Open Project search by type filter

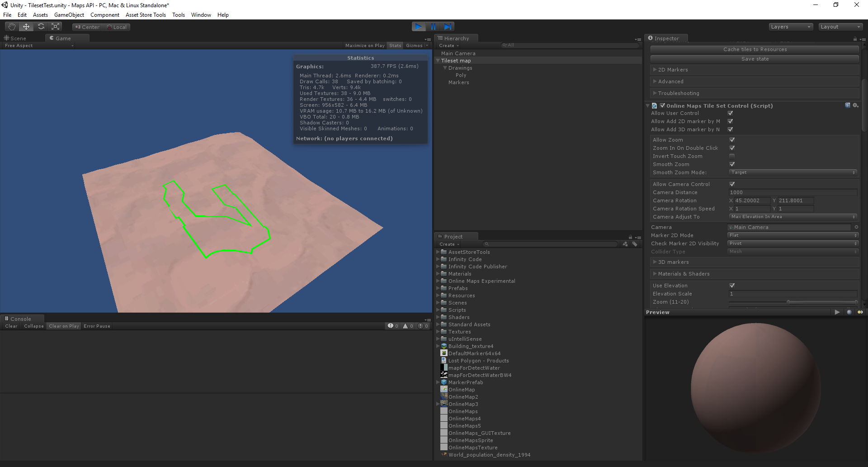625,244
